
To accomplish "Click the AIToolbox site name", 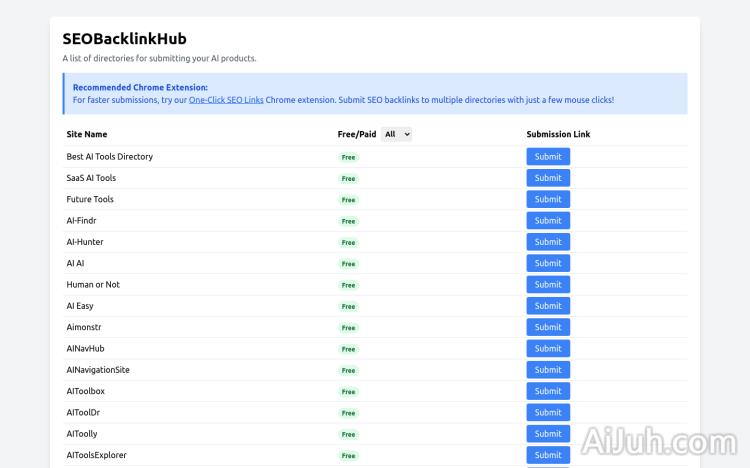I will tap(86, 391).
